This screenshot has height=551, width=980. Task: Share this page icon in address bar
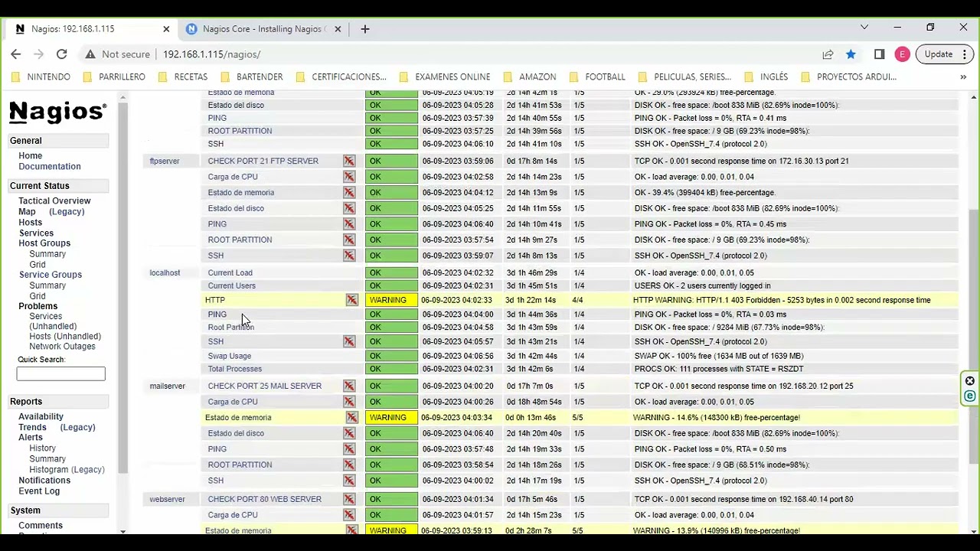[828, 54]
